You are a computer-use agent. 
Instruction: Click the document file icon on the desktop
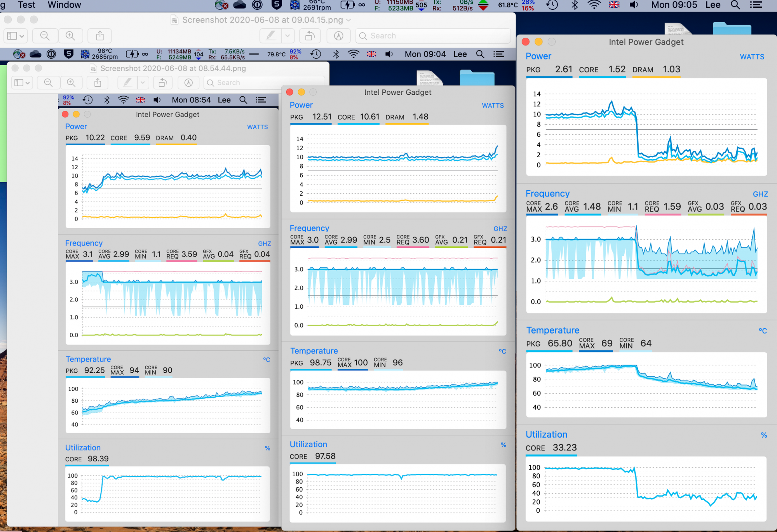678,29
